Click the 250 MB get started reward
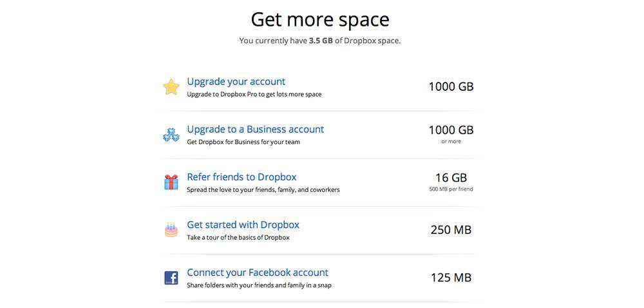This screenshot has width=644, height=308. (x=451, y=229)
